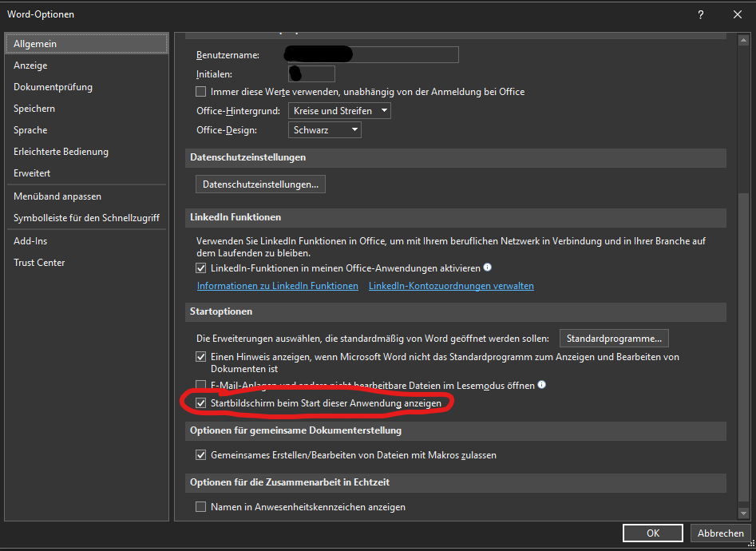Click the Datenschutzeinstellungen... button
Screen dimensions: 756x551
(260, 184)
